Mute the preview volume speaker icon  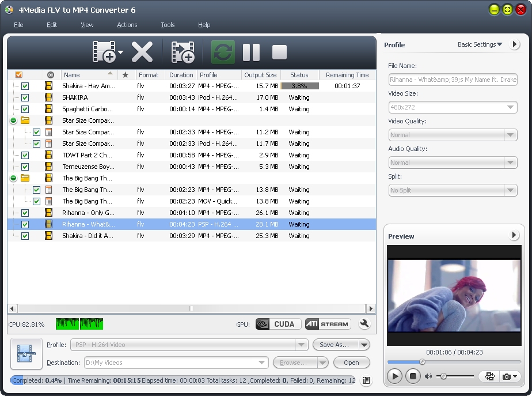pos(428,376)
